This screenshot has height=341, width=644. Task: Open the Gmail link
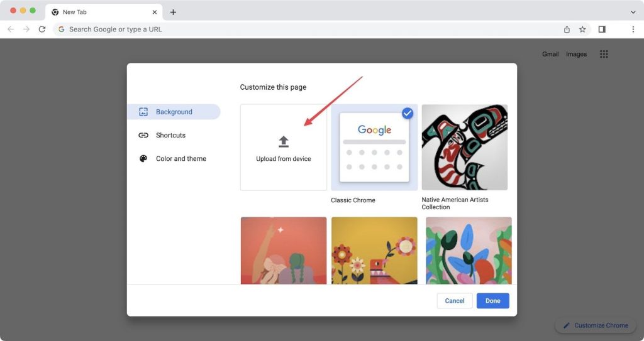click(x=550, y=54)
